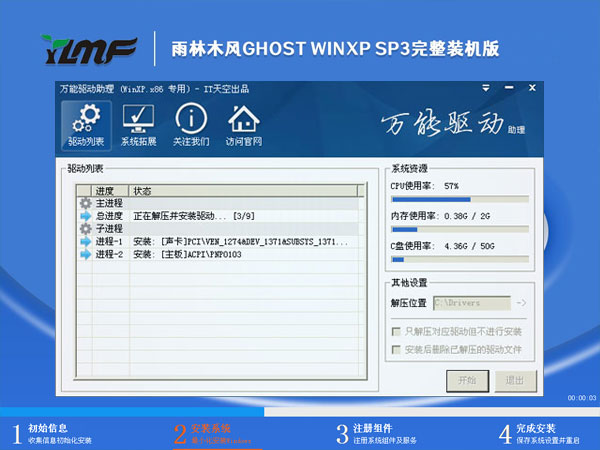Screen dimensions: 600x450
Task: Select status text 正在解压并安装驱动... [3/9]
Action: tap(194, 216)
